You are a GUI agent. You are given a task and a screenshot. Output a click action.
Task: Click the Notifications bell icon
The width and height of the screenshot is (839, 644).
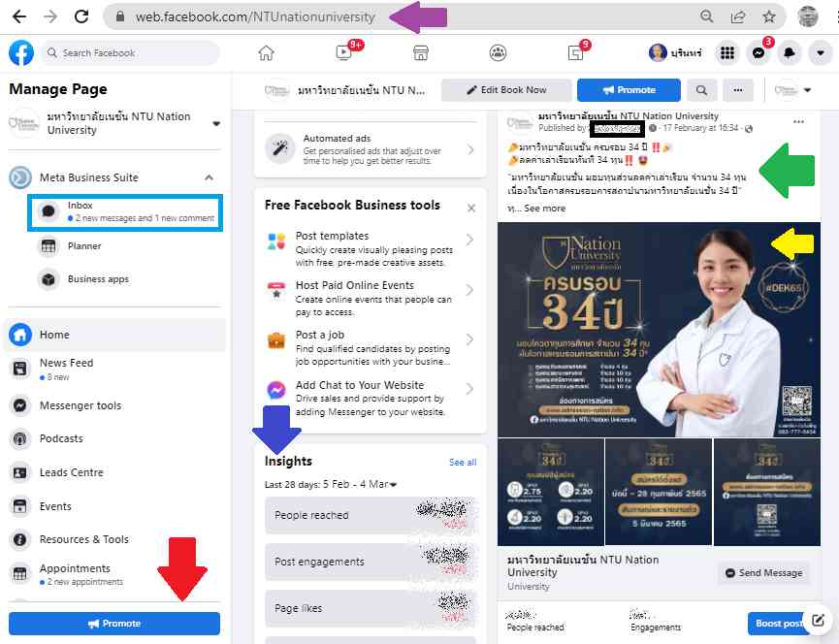[790, 53]
